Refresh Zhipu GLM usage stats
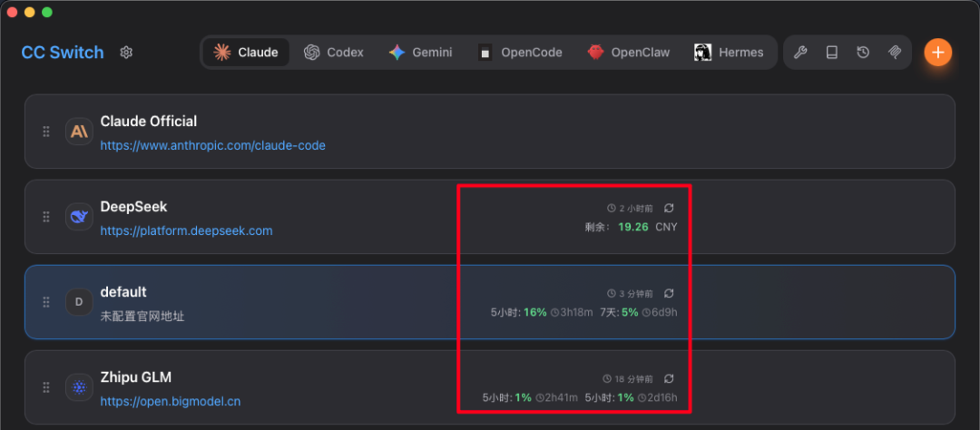The image size is (980, 430). (669, 378)
